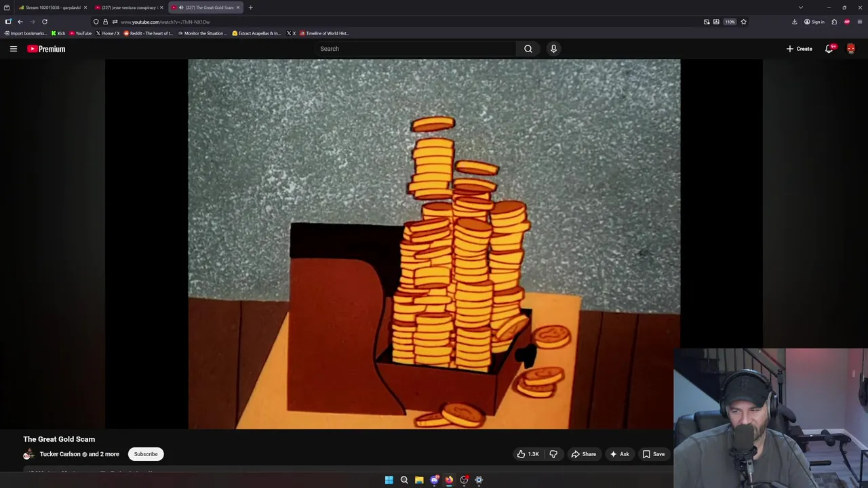Open the firefox view tab-list icon
The width and height of the screenshot is (868, 488).
[7, 7]
